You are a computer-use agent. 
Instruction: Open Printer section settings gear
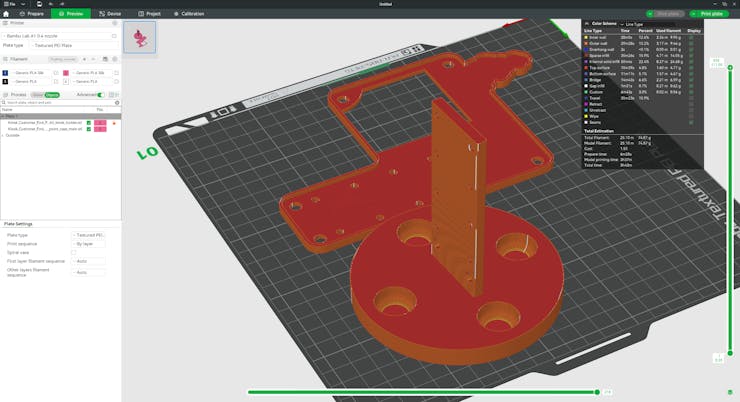point(115,23)
